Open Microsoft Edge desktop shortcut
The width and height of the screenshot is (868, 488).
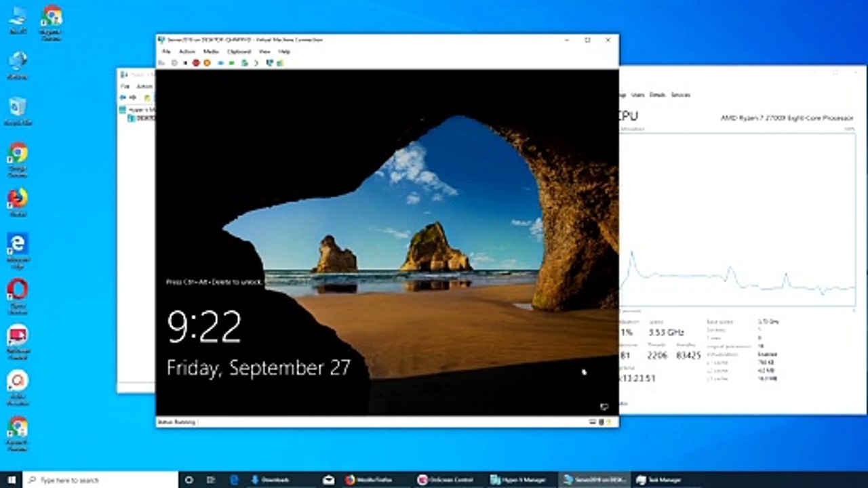point(18,249)
